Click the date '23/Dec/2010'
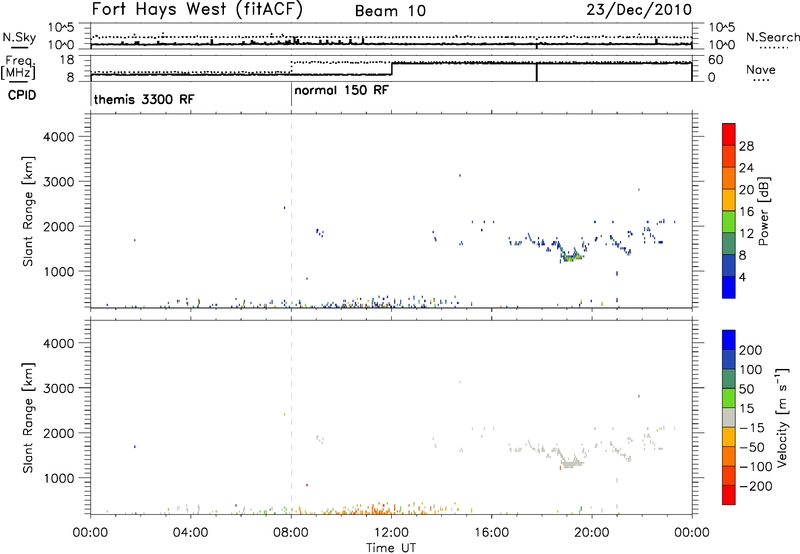Image resolution: width=800 pixels, height=554 pixels. [x=639, y=9]
